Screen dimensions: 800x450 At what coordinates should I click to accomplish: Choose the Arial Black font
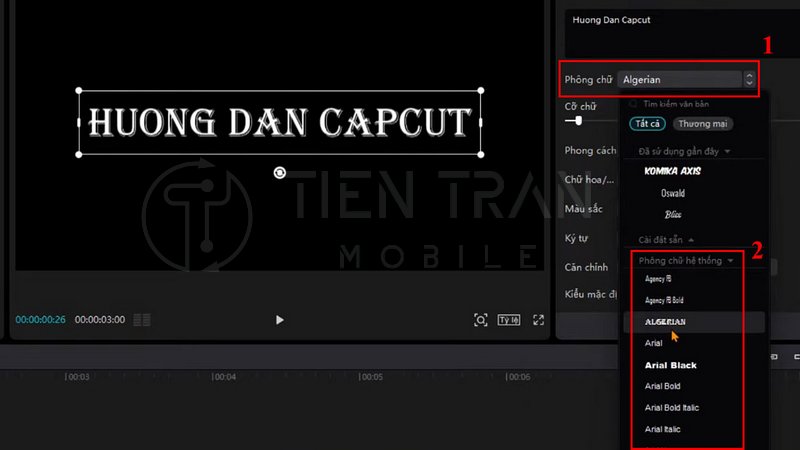670,365
